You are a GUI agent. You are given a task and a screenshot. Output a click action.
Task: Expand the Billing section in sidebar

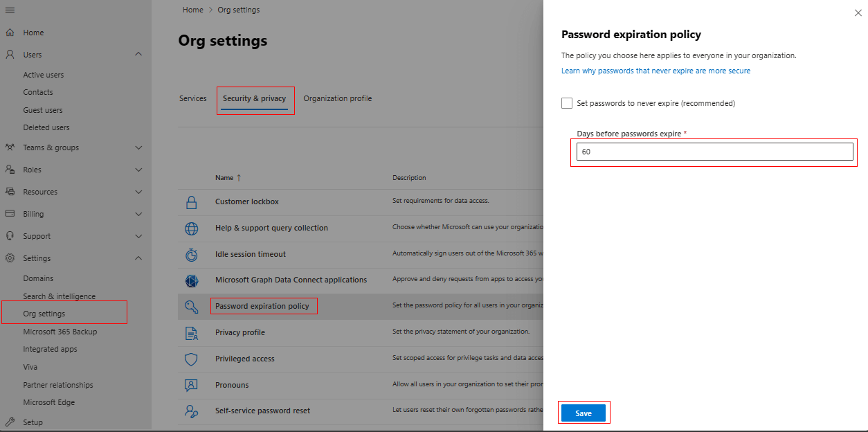[138, 213]
